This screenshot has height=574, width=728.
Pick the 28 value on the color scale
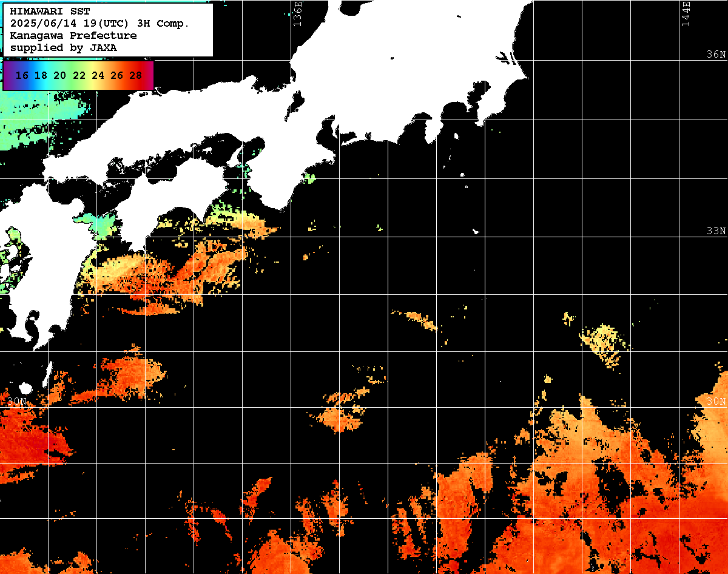click(x=136, y=76)
